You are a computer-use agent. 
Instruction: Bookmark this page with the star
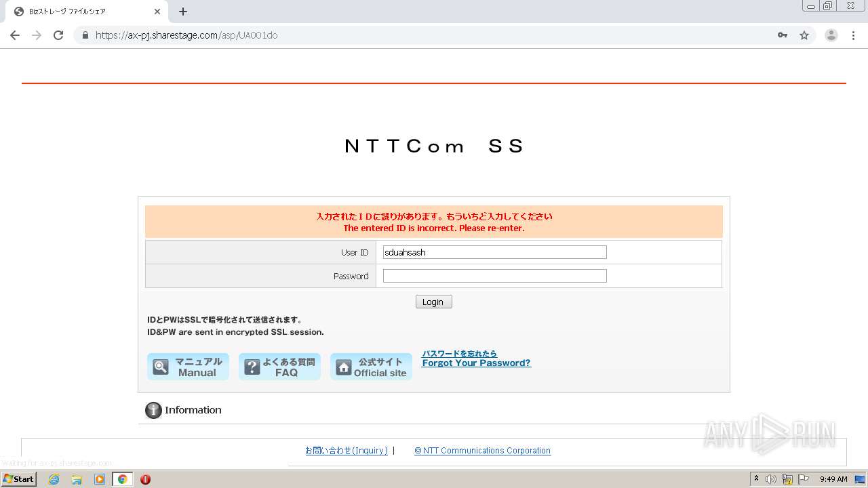pyautogui.click(x=804, y=35)
